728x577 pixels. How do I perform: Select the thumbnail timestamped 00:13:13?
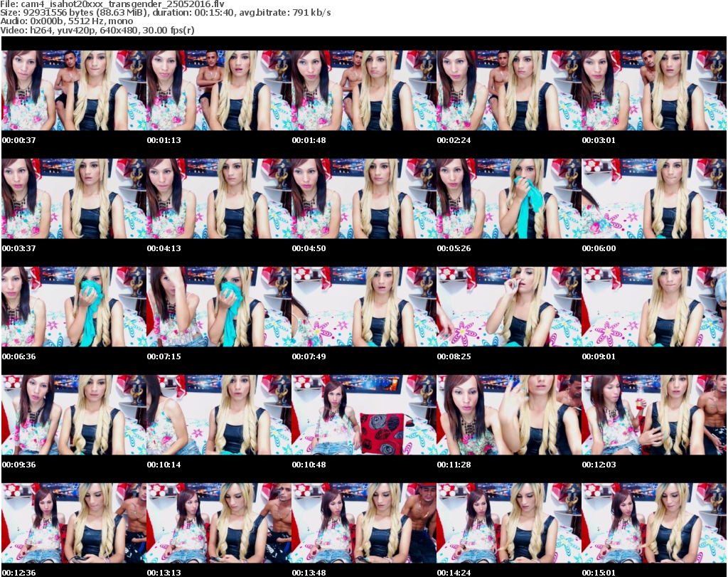[219, 524]
